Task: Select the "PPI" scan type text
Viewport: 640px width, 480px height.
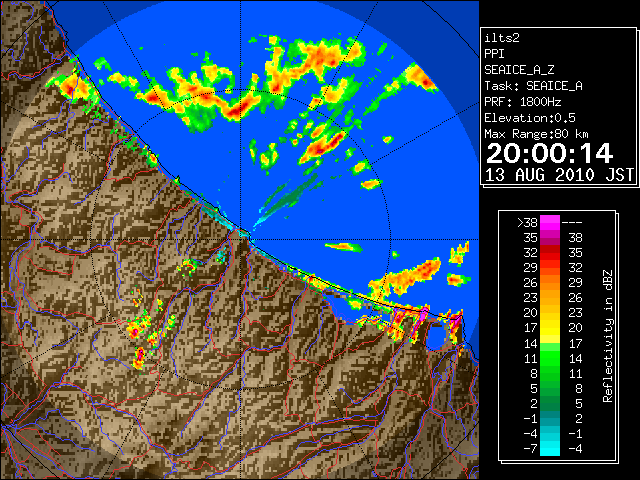Action: [494, 54]
